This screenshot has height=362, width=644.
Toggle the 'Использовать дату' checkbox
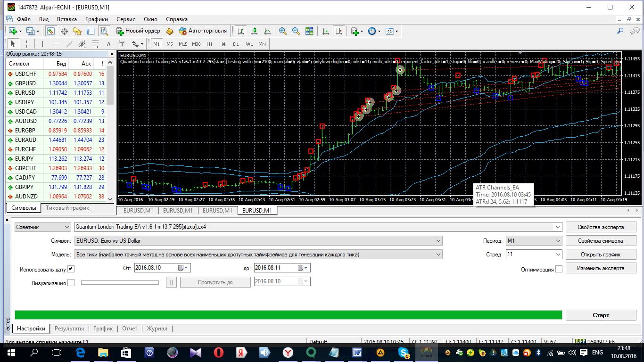[71, 269]
